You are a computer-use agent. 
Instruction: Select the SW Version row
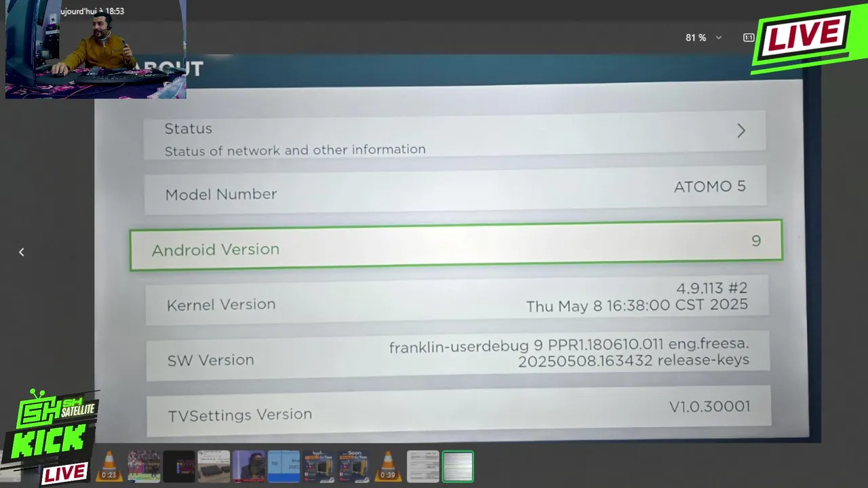point(458,356)
